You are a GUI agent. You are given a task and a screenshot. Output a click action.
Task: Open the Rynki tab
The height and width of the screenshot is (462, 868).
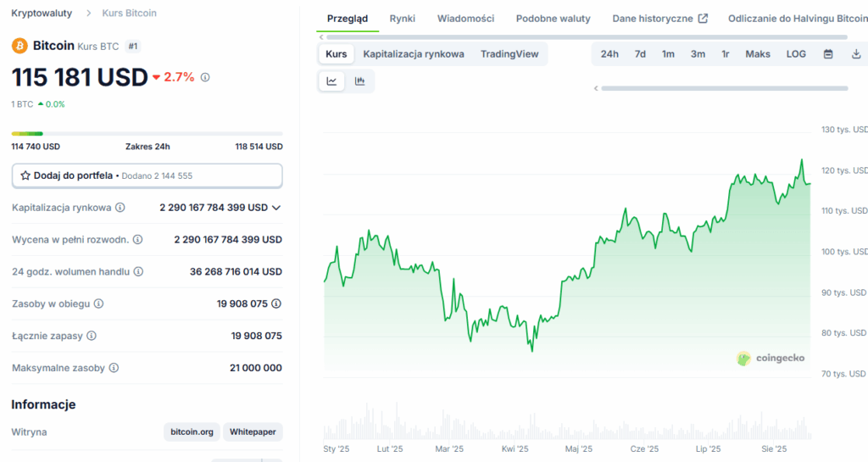(x=403, y=19)
